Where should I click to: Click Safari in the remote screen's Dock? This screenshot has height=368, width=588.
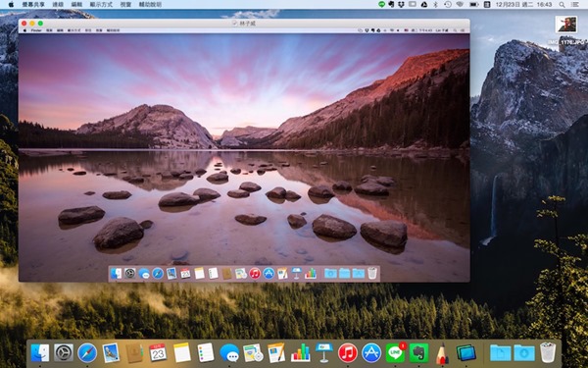158,274
